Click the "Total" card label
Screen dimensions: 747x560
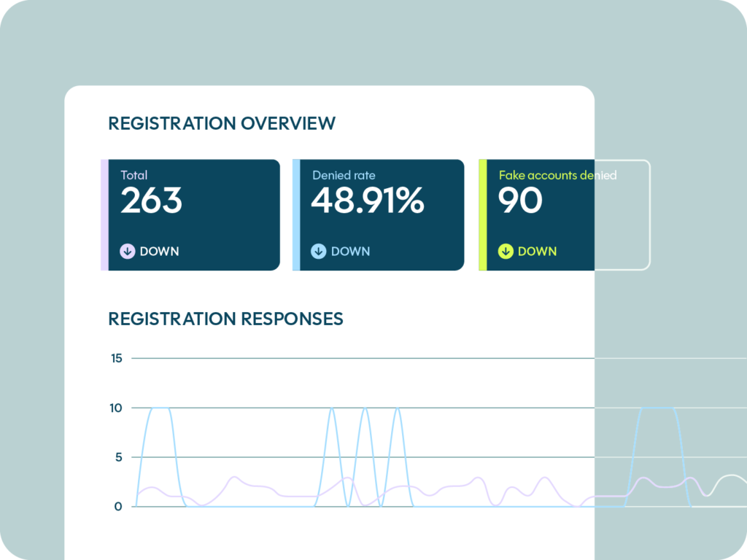point(133,175)
